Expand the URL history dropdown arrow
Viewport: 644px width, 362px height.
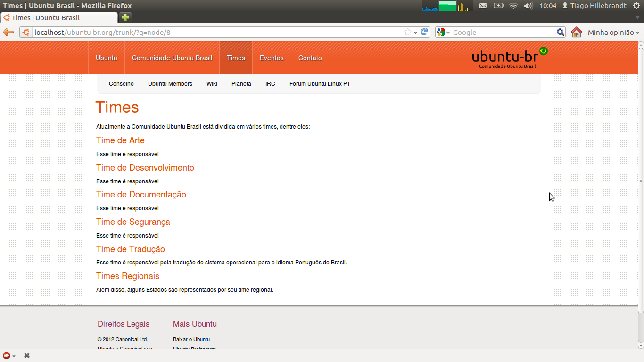pos(415,33)
